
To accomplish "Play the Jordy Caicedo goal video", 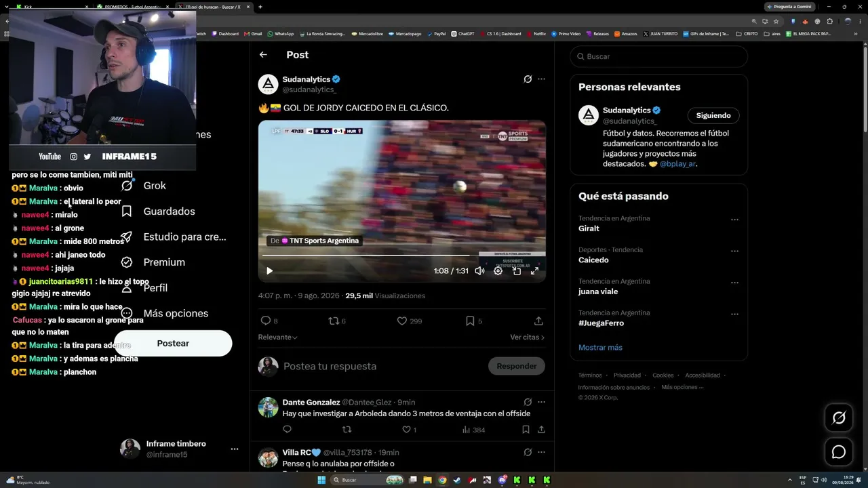I will tap(269, 271).
